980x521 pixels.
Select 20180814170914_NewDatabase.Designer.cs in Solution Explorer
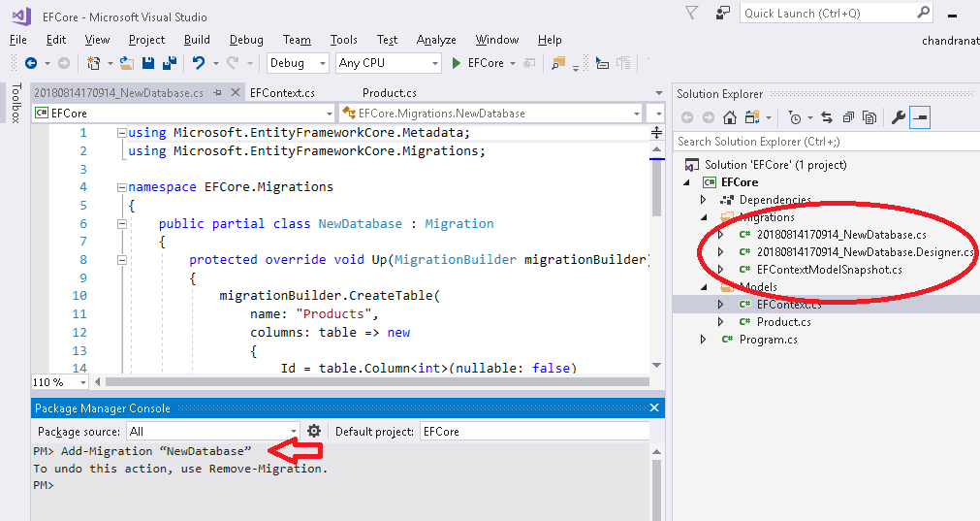coord(865,252)
